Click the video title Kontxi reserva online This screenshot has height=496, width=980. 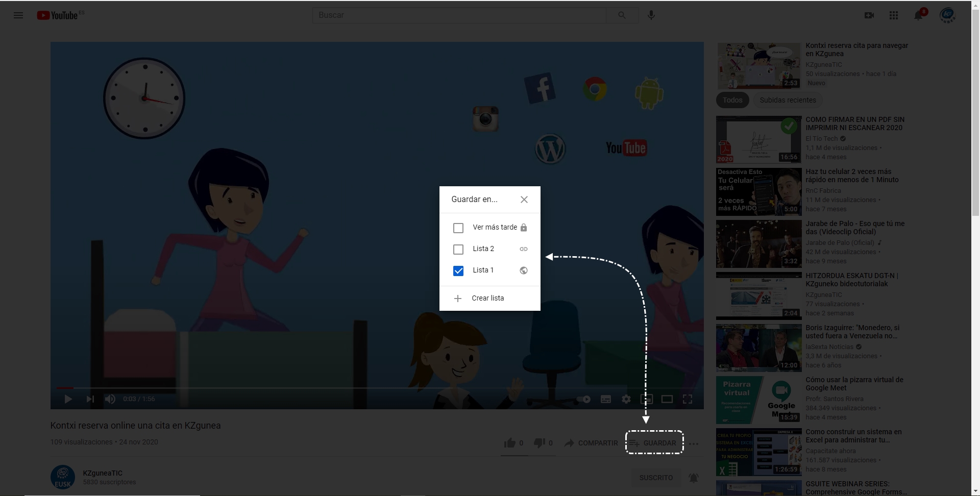pyautogui.click(x=135, y=426)
